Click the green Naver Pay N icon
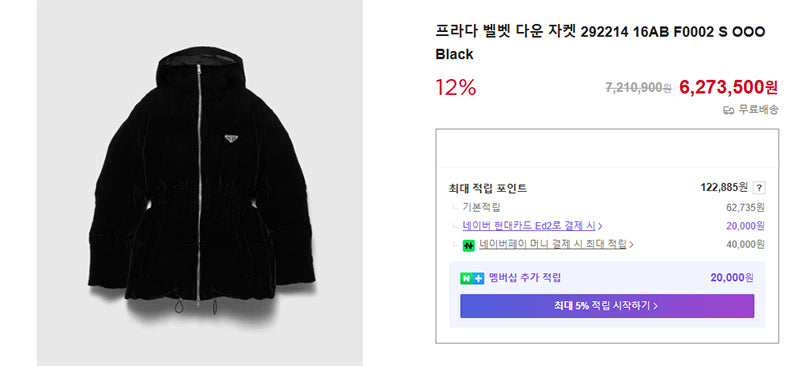 pyautogui.click(x=469, y=246)
